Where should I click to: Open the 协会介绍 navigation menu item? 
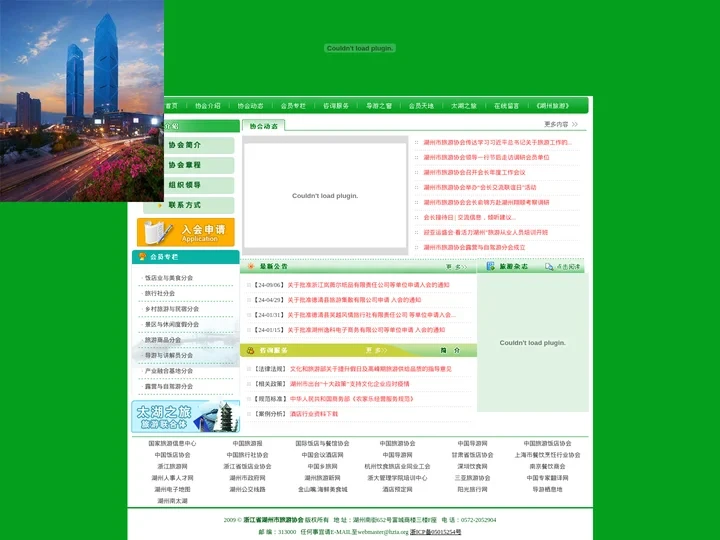click(x=208, y=106)
